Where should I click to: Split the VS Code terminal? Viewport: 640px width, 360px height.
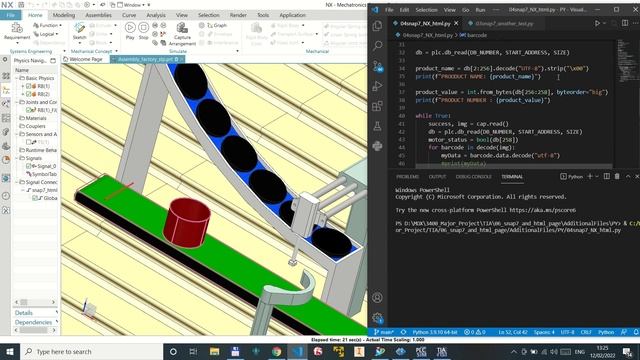[607, 176]
